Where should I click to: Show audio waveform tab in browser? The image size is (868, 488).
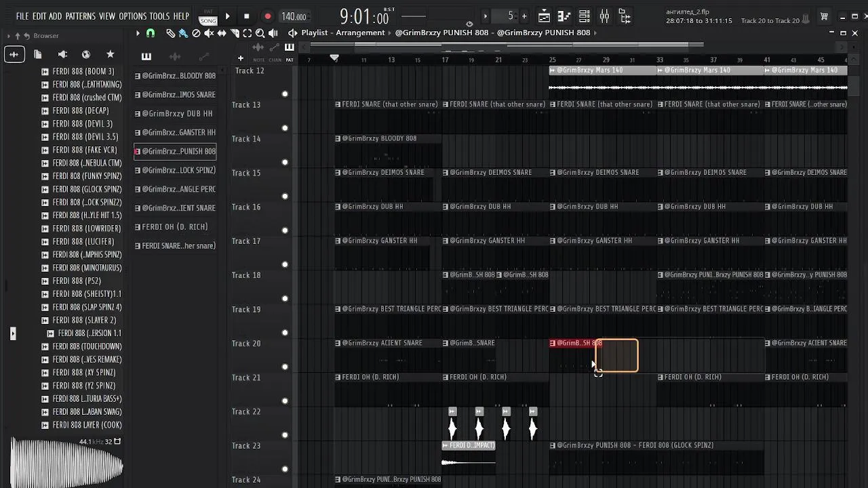click(x=14, y=54)
